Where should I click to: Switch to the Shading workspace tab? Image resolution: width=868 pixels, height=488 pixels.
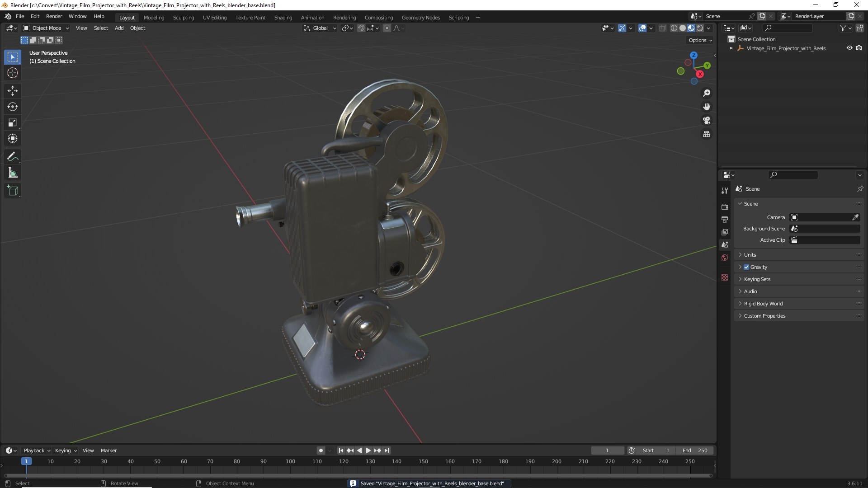tap(283, 18)
